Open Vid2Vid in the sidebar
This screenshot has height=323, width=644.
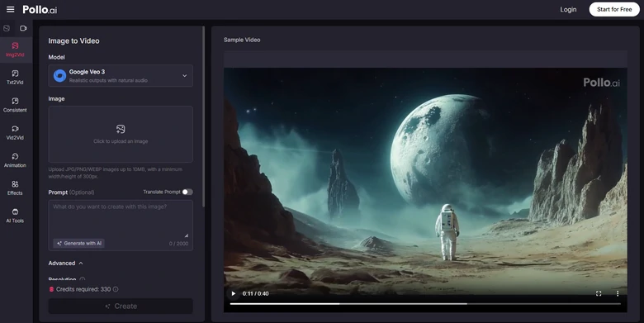[x=15, y=133]
